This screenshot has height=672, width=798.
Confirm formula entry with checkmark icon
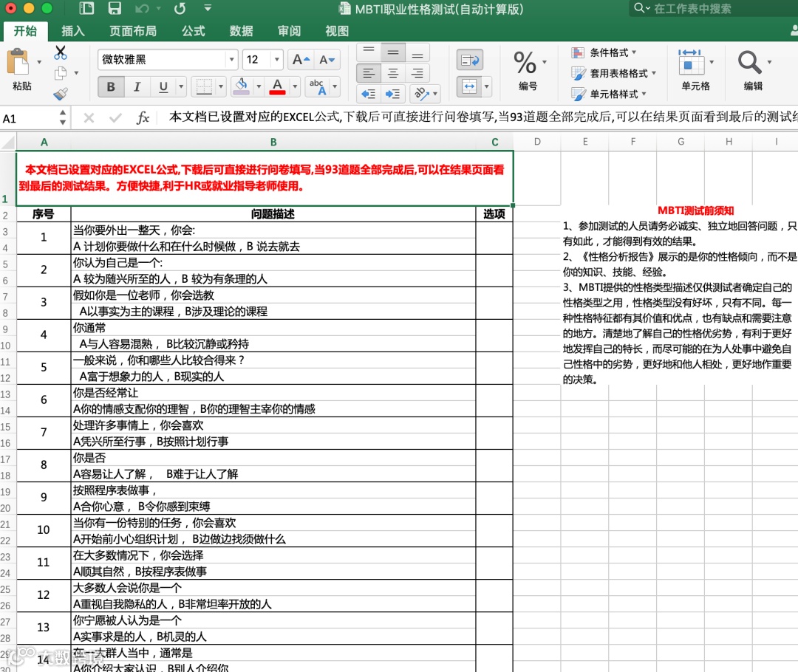115,118
